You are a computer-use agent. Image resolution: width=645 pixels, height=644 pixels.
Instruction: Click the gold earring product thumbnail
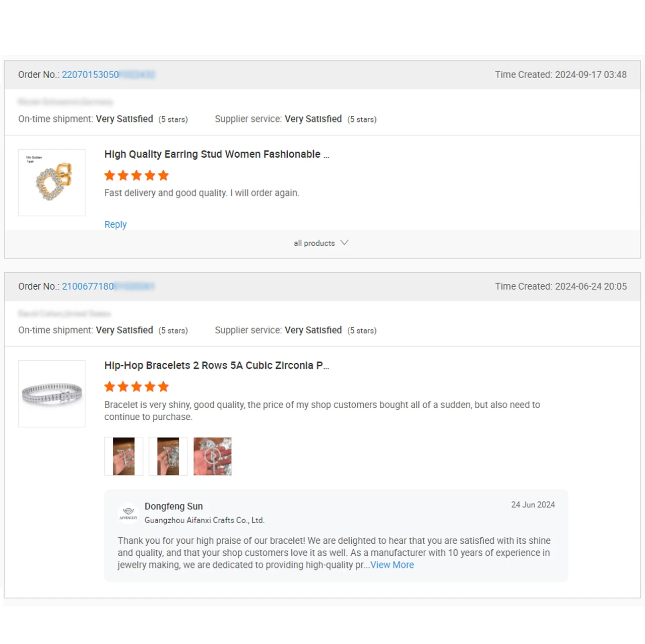coord(52,182)
